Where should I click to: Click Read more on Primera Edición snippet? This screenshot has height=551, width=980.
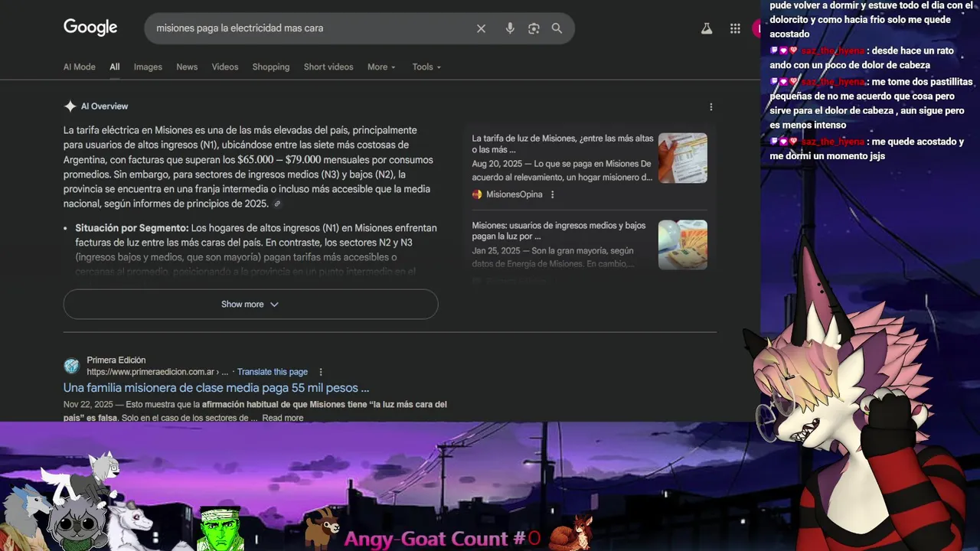[x=283, y=418]
